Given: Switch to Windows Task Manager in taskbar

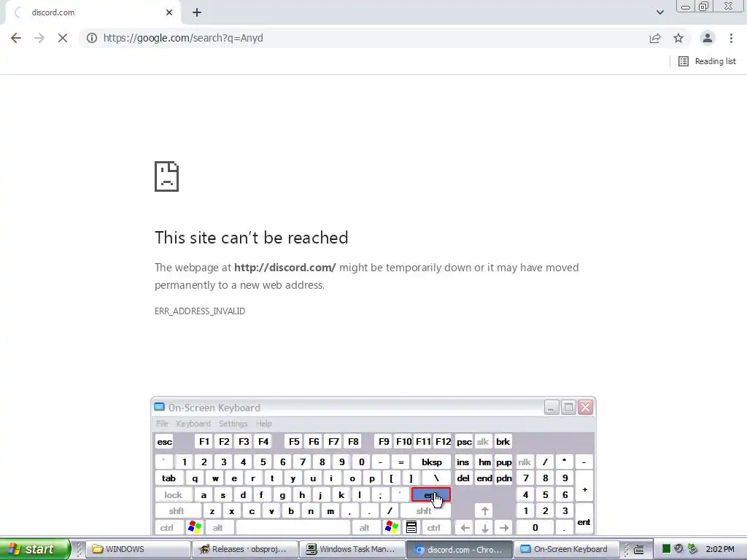Looking at the screenshot, I should (x=352, y=550).
